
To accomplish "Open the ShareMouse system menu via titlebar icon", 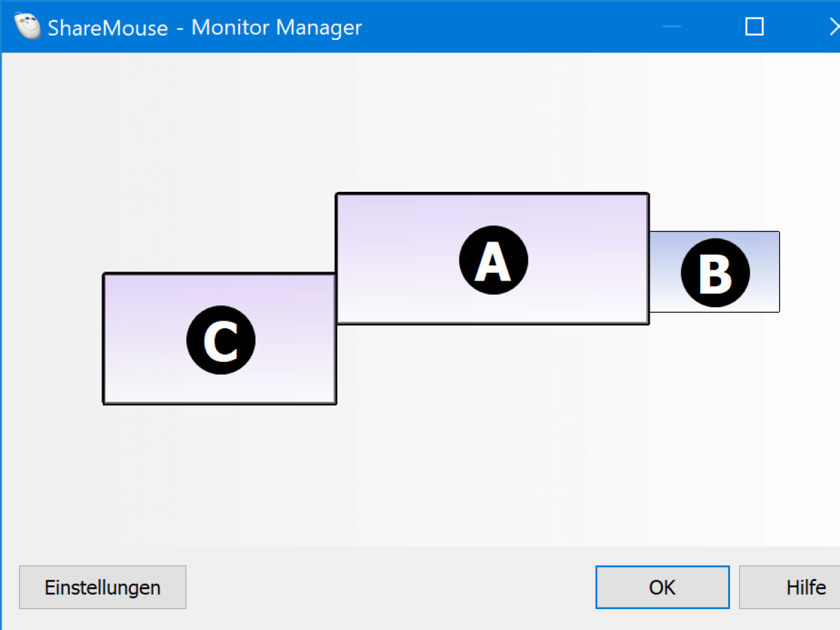I will point(28,27).
